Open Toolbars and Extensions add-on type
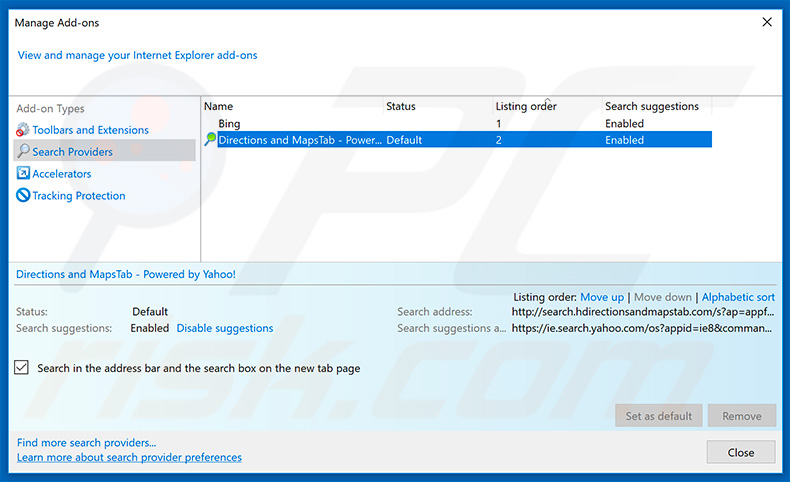 tap(91, 130)
